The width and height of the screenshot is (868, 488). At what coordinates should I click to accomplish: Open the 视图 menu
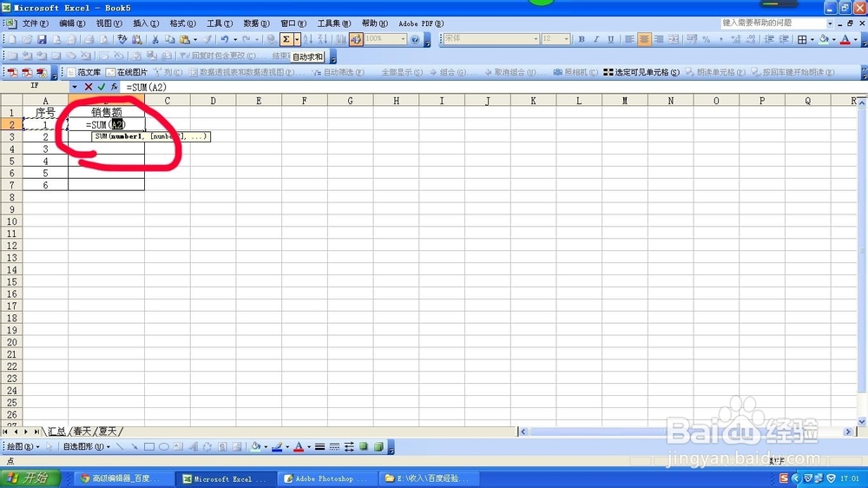click(108, 23)
